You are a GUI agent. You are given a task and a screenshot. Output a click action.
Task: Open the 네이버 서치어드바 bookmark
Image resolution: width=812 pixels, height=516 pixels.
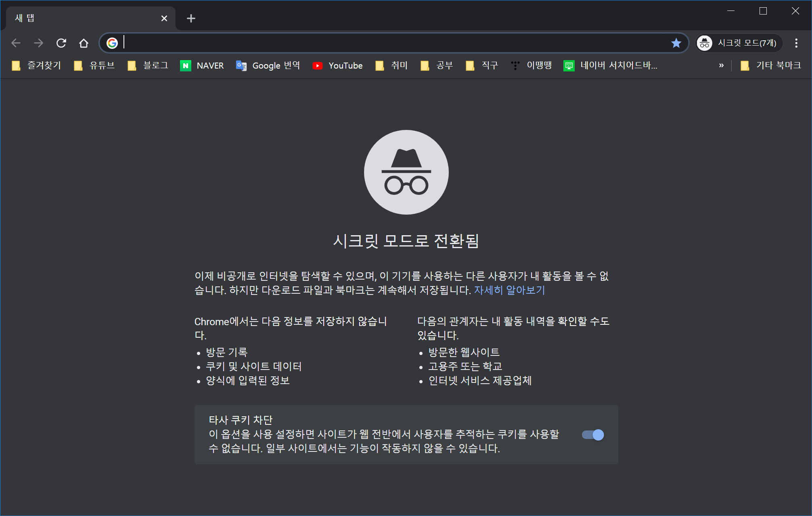611,66
